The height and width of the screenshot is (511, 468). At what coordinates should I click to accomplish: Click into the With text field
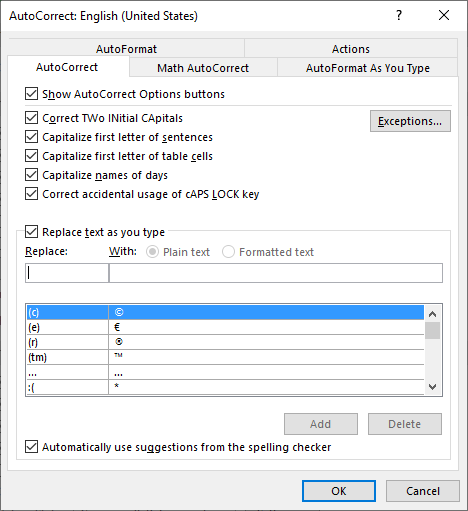276,273
